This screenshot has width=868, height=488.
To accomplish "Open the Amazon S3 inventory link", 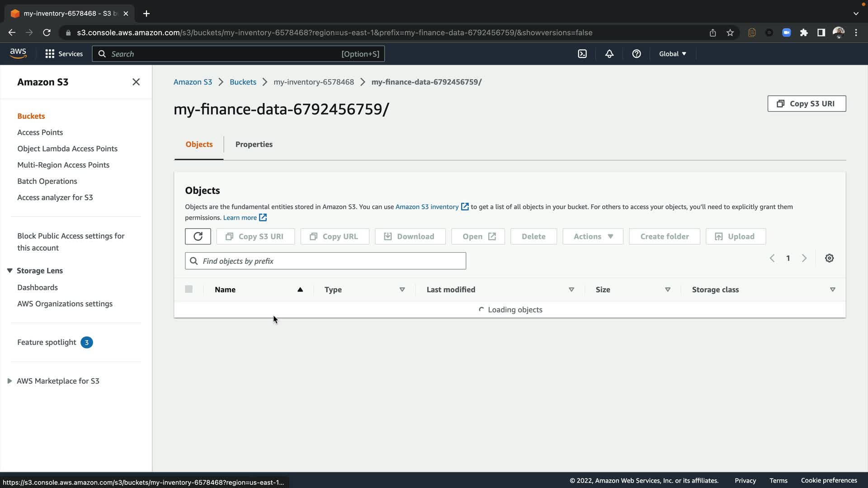I will (427, 206).
